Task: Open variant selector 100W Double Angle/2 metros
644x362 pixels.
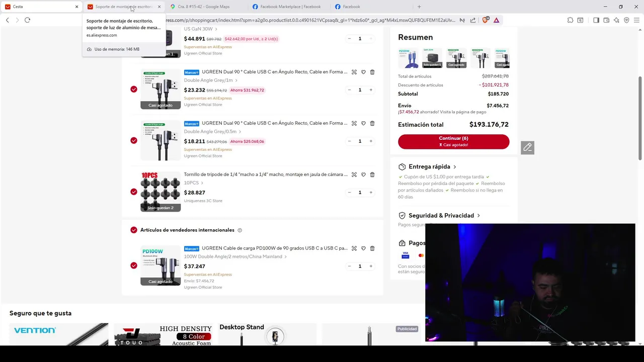Action: [x=235, y=256]
